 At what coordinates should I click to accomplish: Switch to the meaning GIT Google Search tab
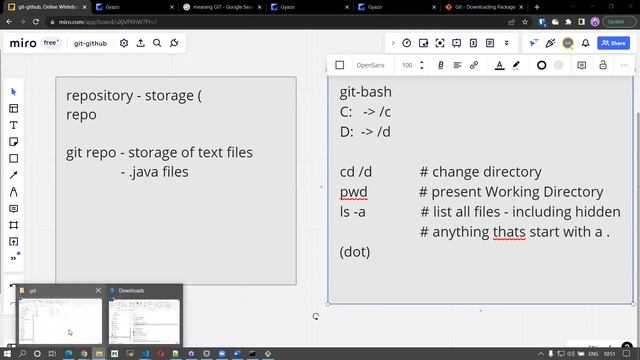pos(221,7)
